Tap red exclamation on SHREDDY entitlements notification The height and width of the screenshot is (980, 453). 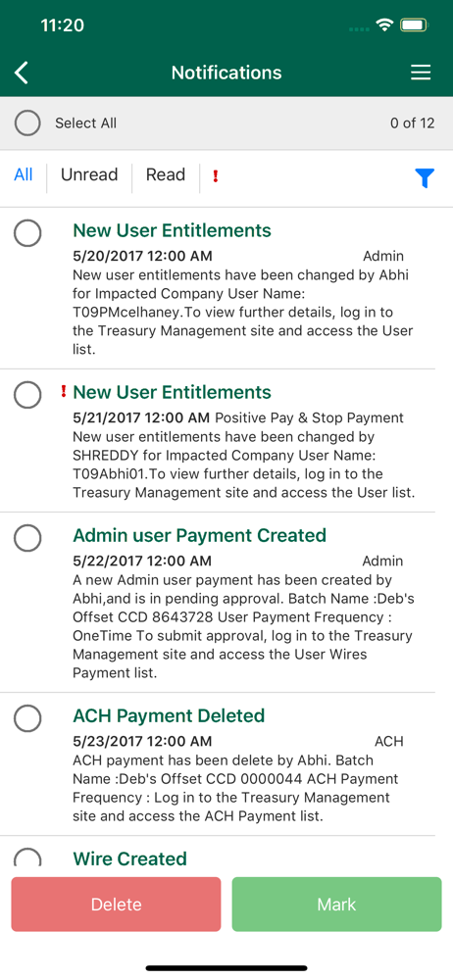tap(63, 392)
